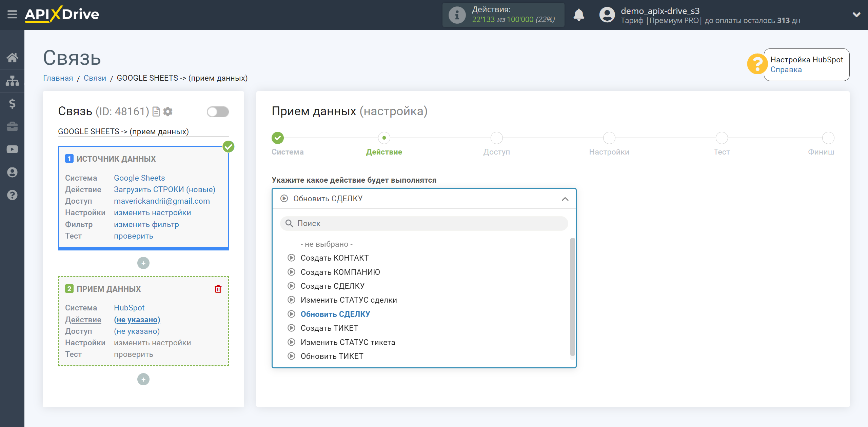Open HubSpot system link
Image resolution: width=868 pixels, height=427 pixels.
[x=129, y=308]
